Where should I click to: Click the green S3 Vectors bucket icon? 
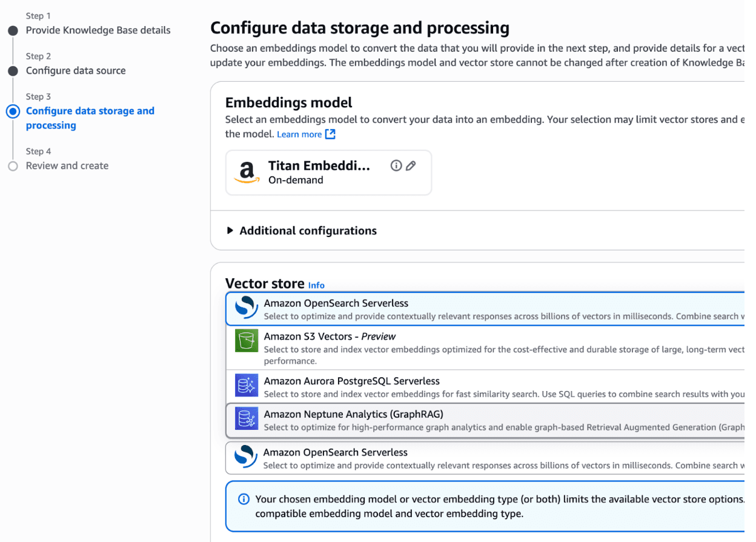coord(245,341)
